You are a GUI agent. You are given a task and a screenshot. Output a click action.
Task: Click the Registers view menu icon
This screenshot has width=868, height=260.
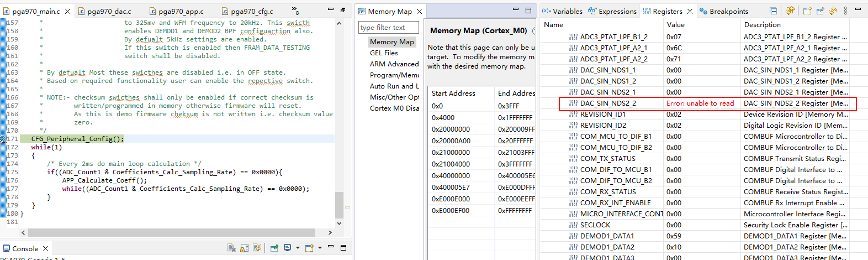[845, 11]
